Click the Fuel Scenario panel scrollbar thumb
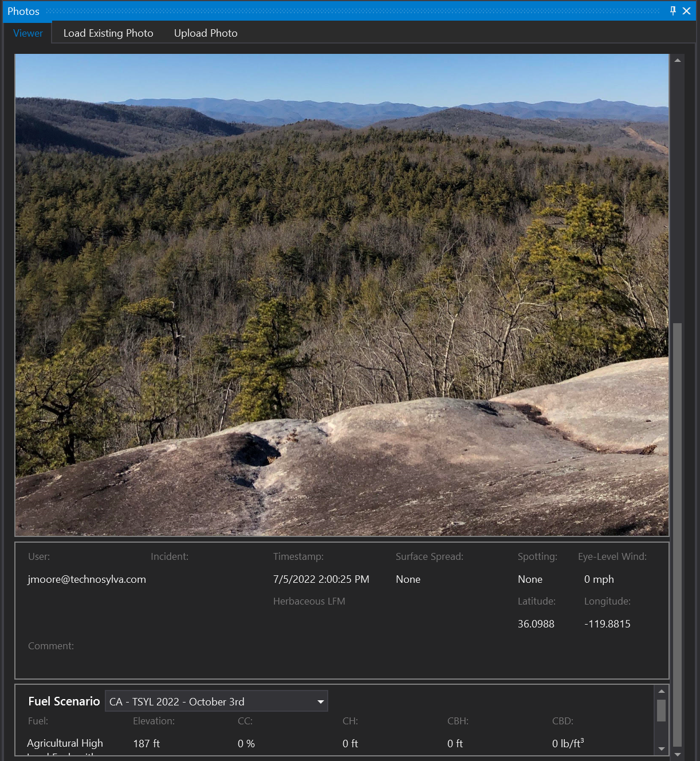700x761 pixels. 661,711
